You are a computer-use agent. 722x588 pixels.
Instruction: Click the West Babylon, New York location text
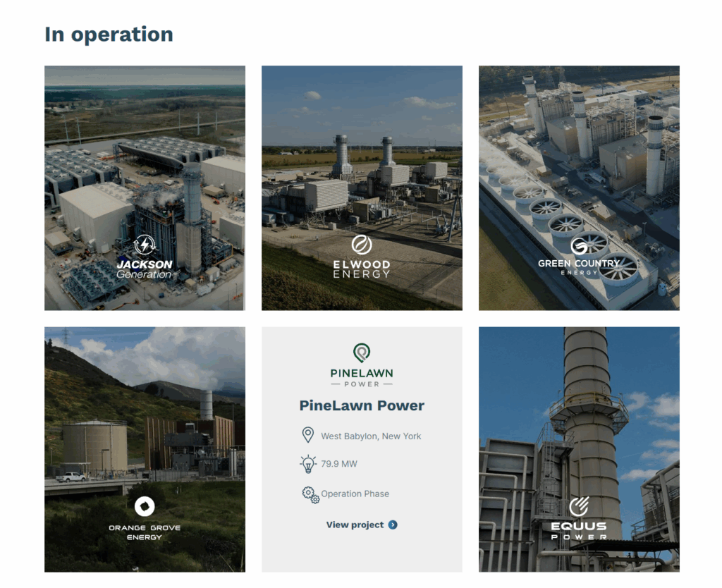point(371,436)
